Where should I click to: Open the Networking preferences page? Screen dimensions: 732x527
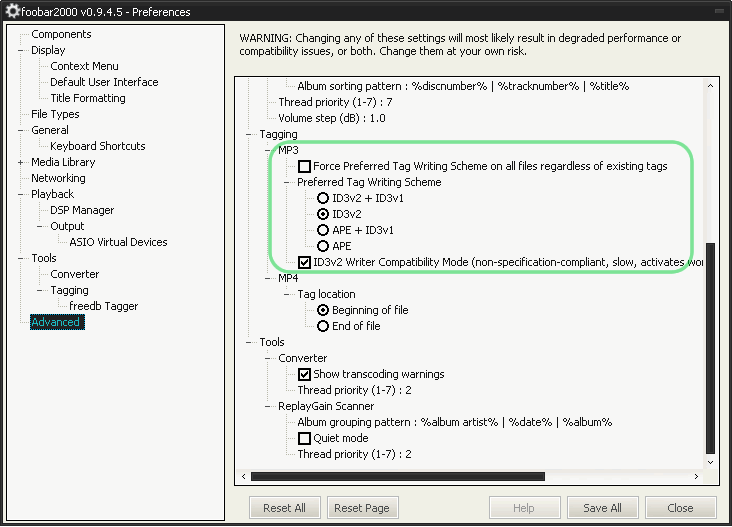click(58, 178)
